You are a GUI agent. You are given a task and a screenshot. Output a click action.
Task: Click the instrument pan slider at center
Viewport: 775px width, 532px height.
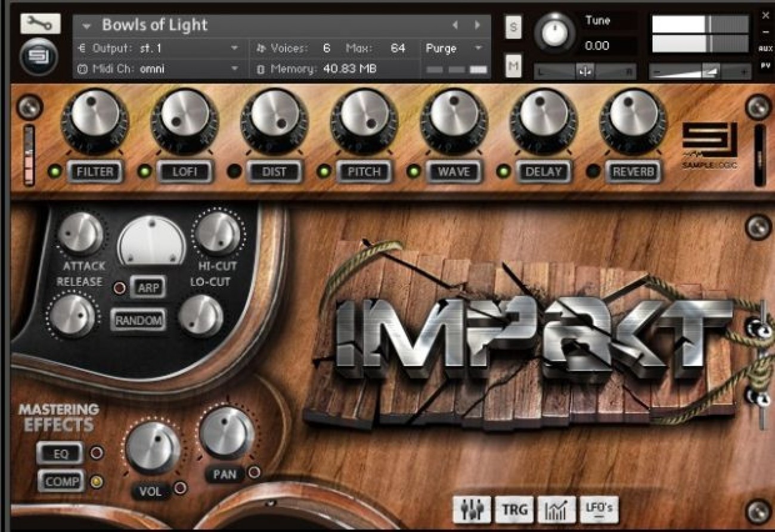point(584,71)
